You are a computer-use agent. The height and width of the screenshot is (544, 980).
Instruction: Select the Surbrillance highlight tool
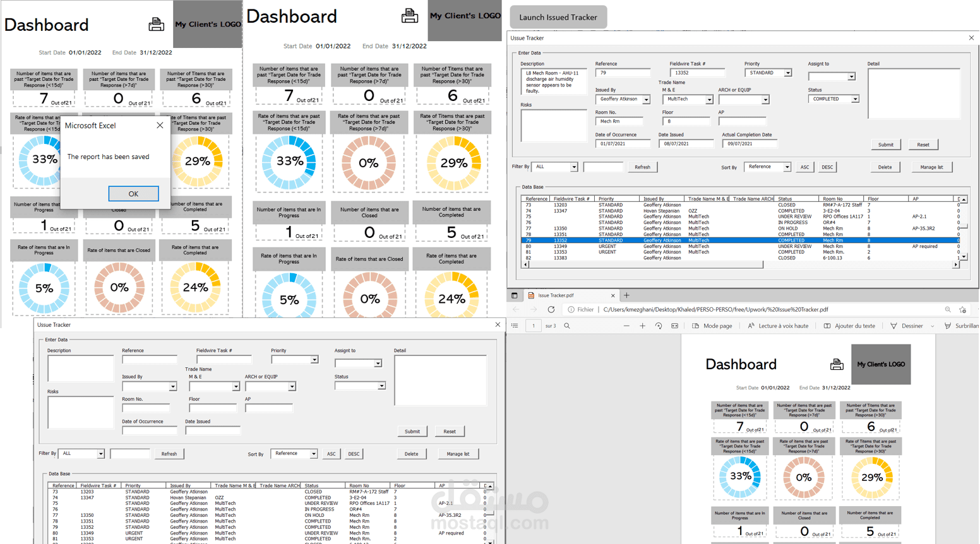coord(962,326)
